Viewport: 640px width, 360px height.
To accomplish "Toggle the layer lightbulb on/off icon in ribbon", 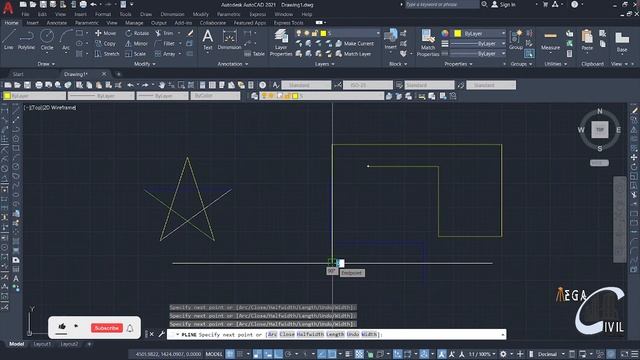I will pyautogui.click(x=299, y=33).
